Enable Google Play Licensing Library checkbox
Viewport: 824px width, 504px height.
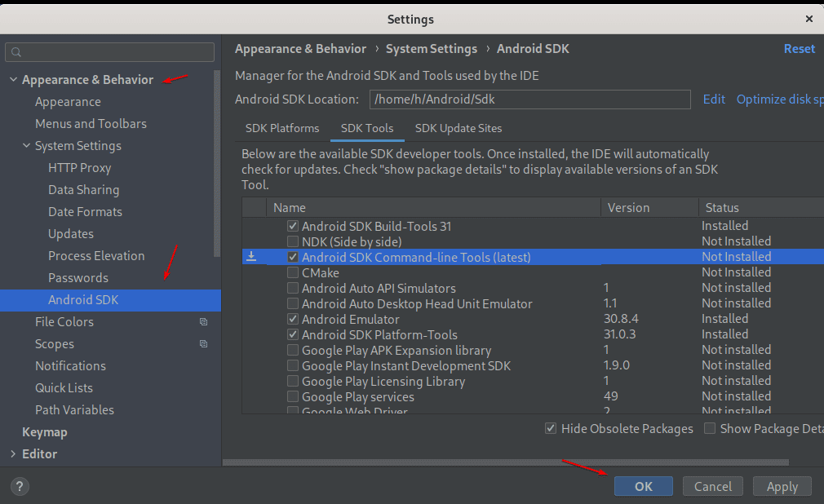[293, 381]
